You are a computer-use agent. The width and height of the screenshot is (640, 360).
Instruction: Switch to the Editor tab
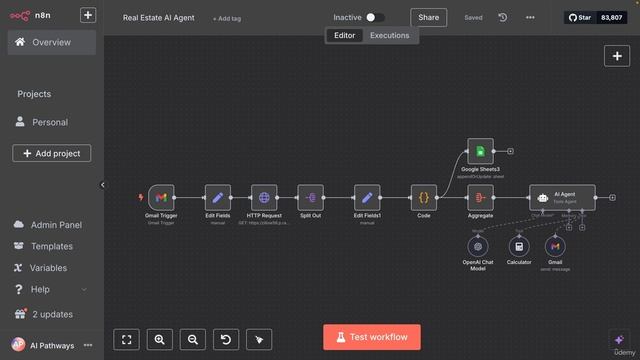(x=344, y=36)
